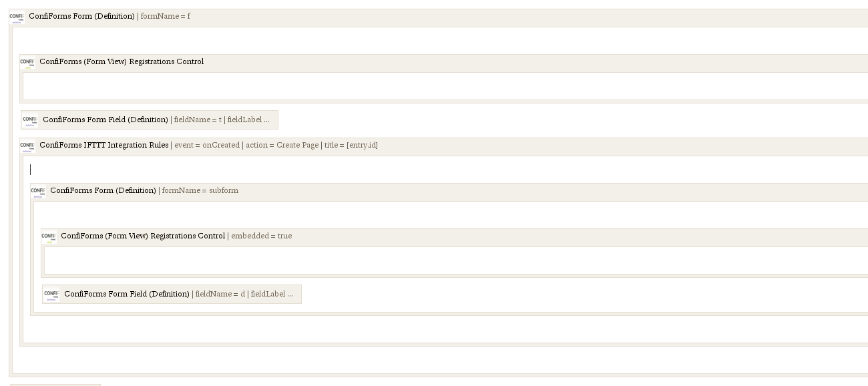Viewport: 868px width, 386px height.
Task: Click the title = [entry.id] parameter text
Action: coord(351,146)
